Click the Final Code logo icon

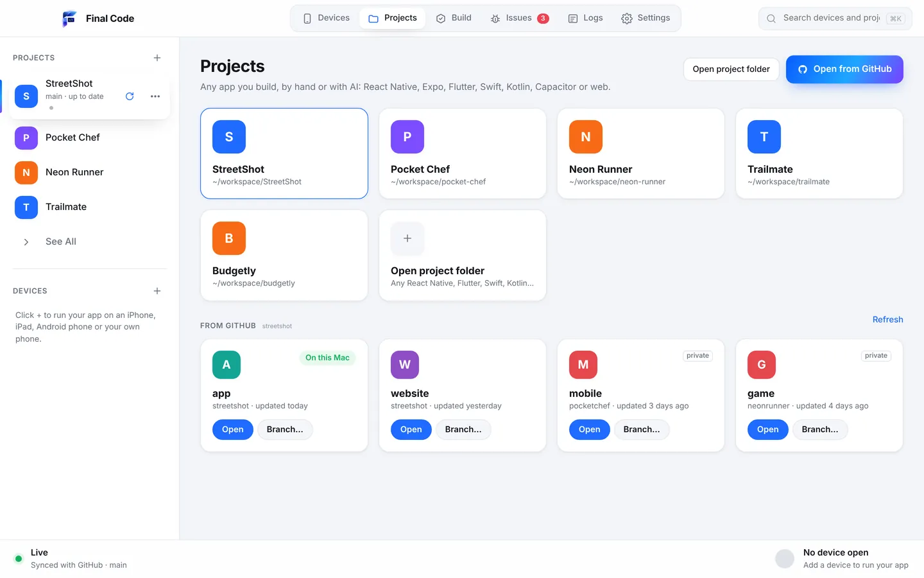[x=69, y=19]
